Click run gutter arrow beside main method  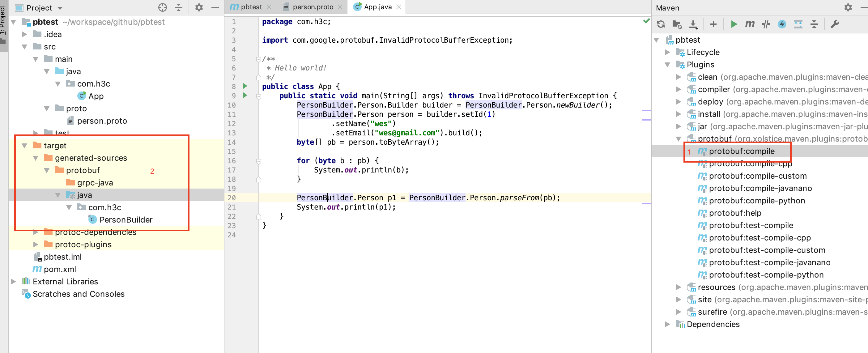(245, 95)
